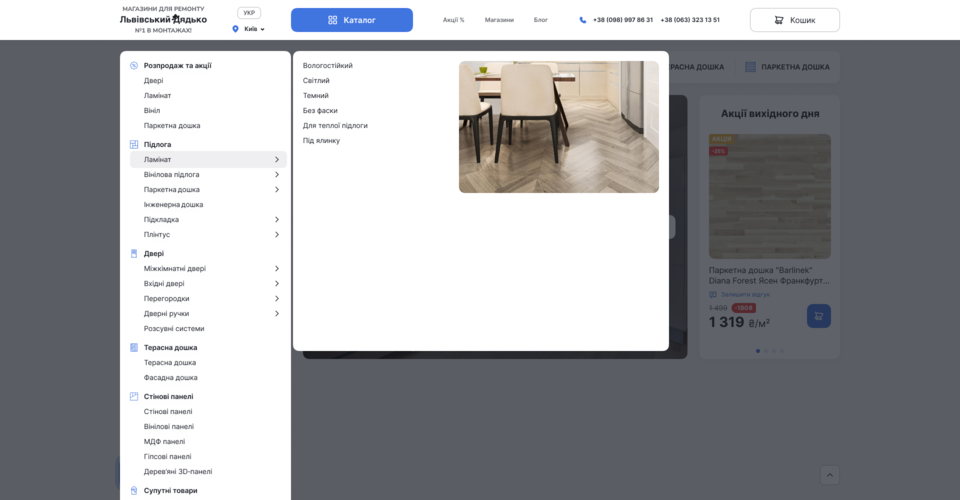The height and width of the screenshot is (500, 960).
Task: Open Блог header link
Action: pyautogui.click(x=541, y=20)
